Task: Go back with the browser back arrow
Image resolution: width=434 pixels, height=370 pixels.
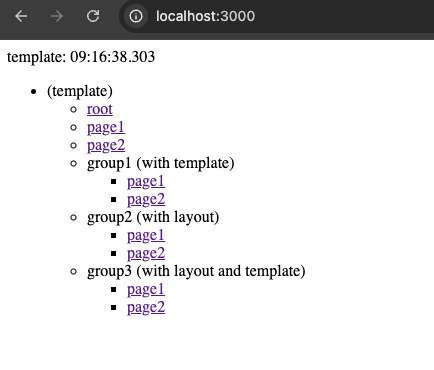Action: point(21,16)
